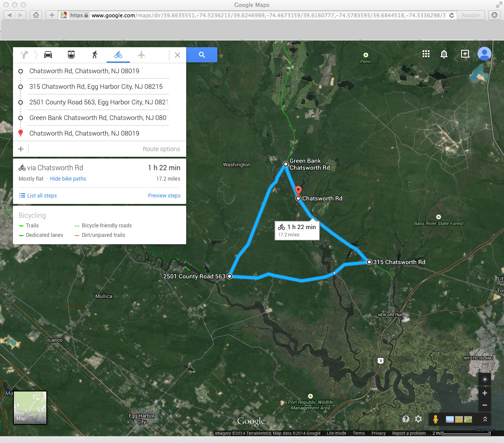Select the driving travel mode icon

48,55
